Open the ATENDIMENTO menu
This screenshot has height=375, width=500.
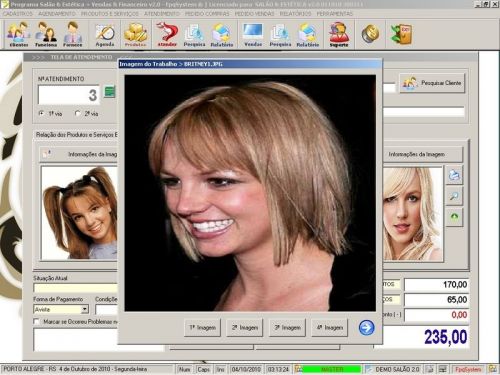coord(162,14)
